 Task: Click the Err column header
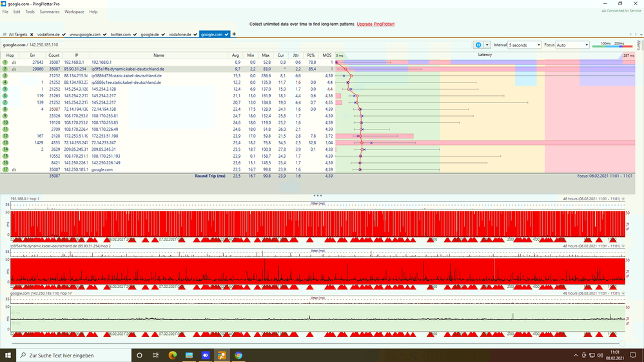[x=32, y=55]
